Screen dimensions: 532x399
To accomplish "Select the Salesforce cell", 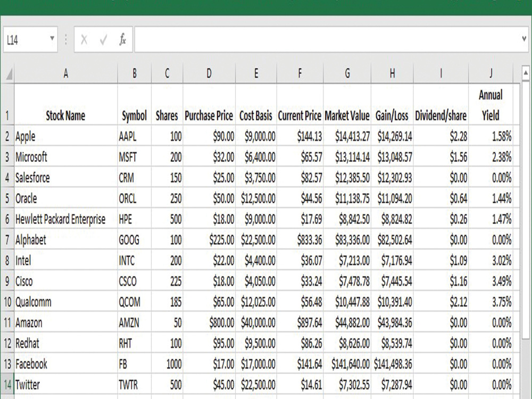I will [66, 178].
